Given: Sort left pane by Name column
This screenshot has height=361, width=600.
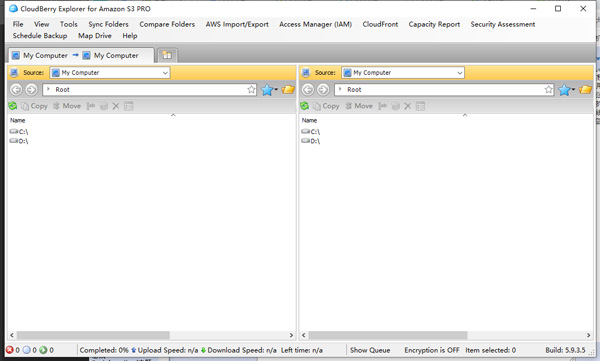Looking at the screenshot, I should pos(18,120).
